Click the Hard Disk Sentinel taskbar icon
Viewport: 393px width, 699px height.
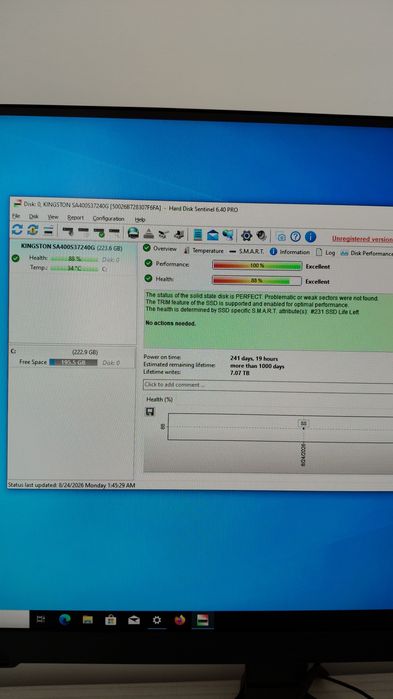203,620
